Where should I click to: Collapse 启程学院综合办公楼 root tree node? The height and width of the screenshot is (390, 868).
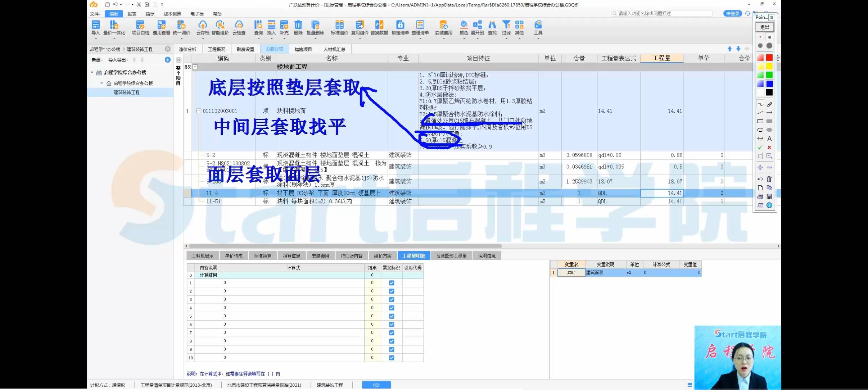click(x=92, y=72)
